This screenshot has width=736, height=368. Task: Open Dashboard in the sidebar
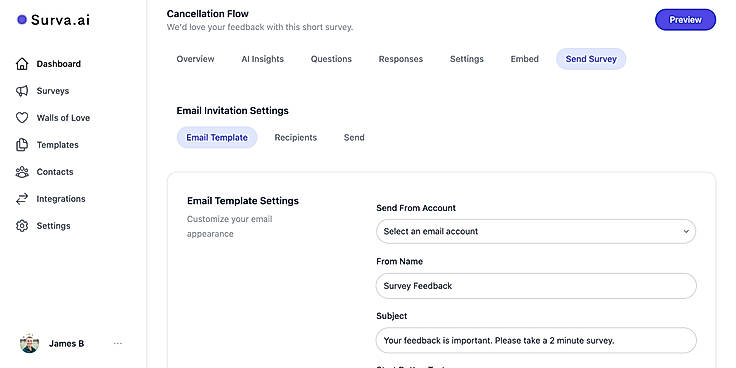[59, 64]
